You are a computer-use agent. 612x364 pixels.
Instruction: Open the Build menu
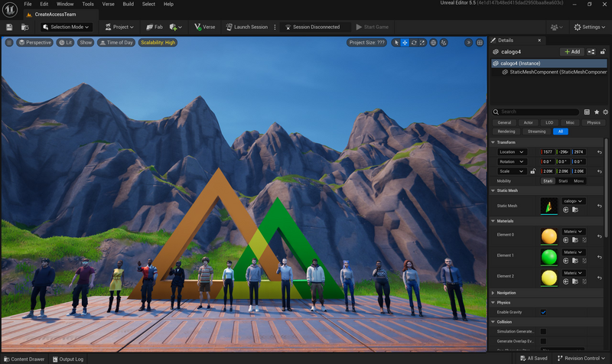pyautogui.click(x=128, y=4)
